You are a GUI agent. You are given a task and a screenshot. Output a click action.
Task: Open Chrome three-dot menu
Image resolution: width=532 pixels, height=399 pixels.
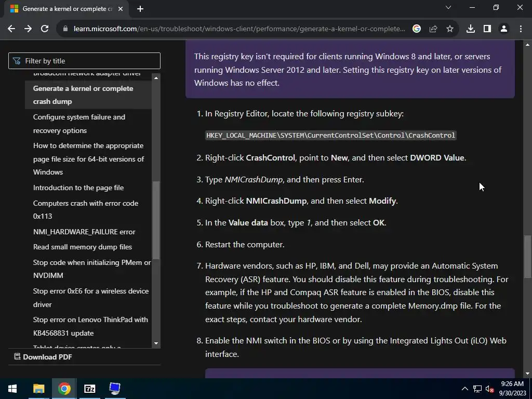point(521,29)
